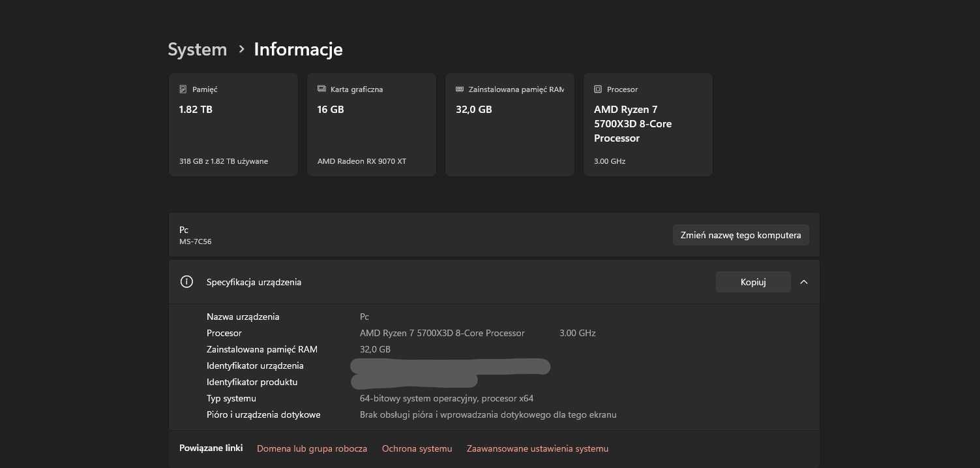Click Procesor value in the specification list
The height and width of the screenshot is (468, 980).
click(442, 333)
